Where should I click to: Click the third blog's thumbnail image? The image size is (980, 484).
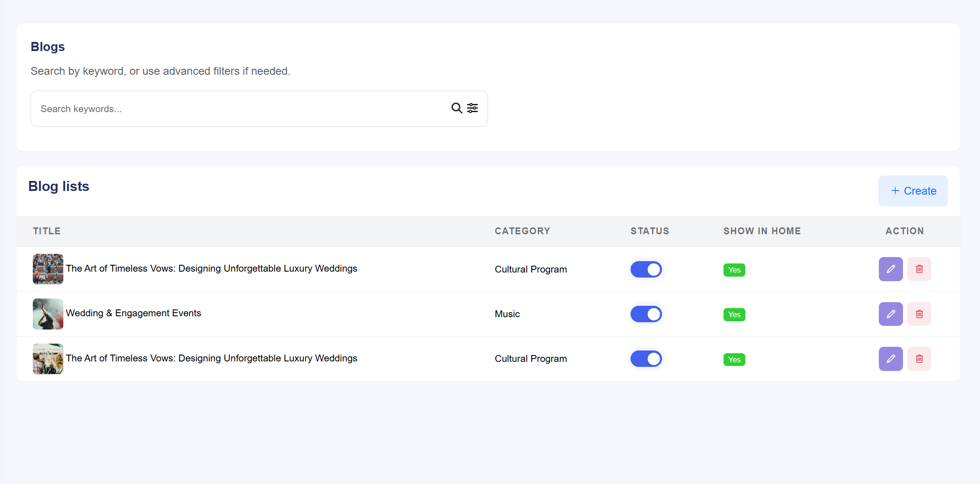coord(48,359)
